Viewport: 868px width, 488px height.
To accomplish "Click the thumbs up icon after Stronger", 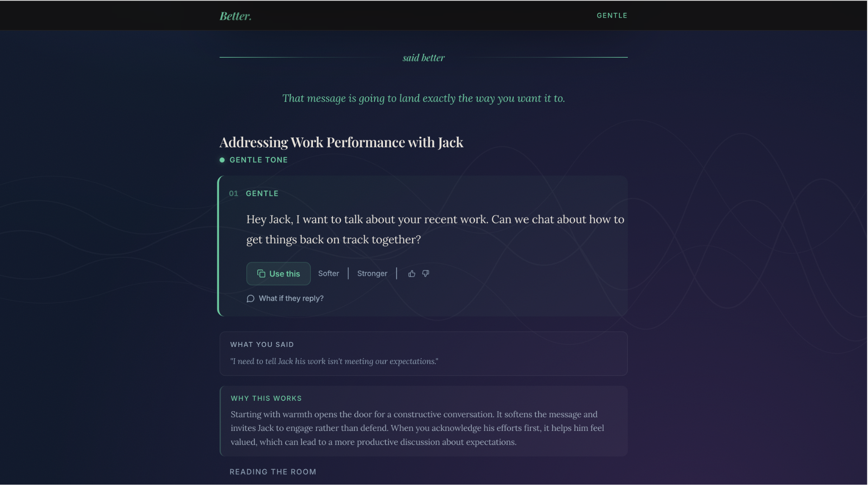I will point(411,273).
